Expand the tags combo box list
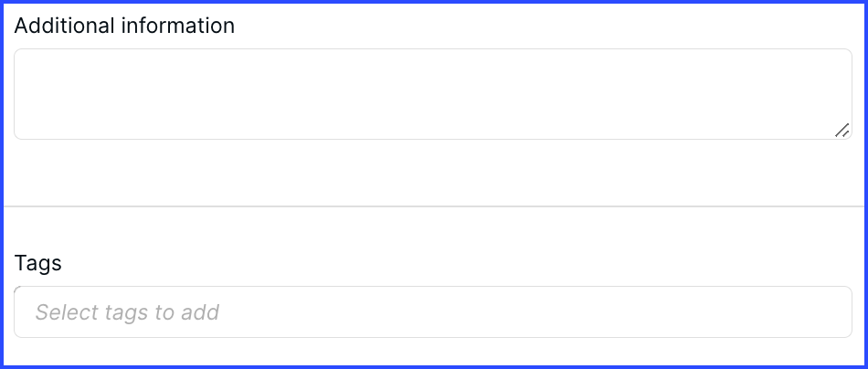This screenshot has width=868, height=369. (433, 312)
